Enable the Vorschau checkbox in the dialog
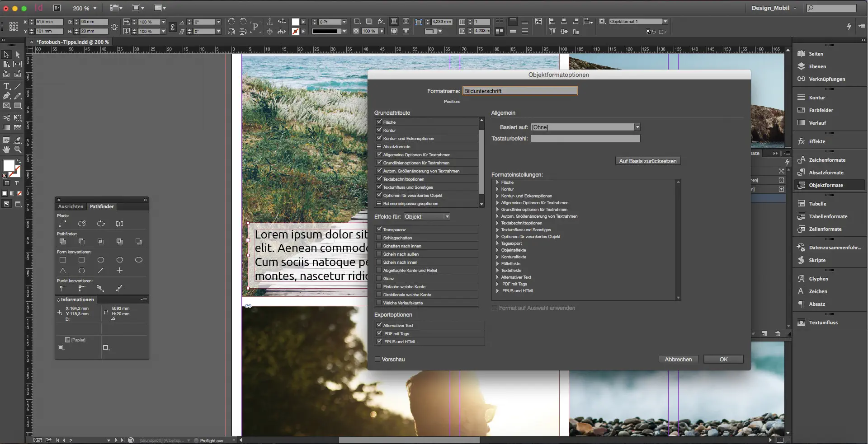Screen dimensions: 868x444 pos(377,359)
